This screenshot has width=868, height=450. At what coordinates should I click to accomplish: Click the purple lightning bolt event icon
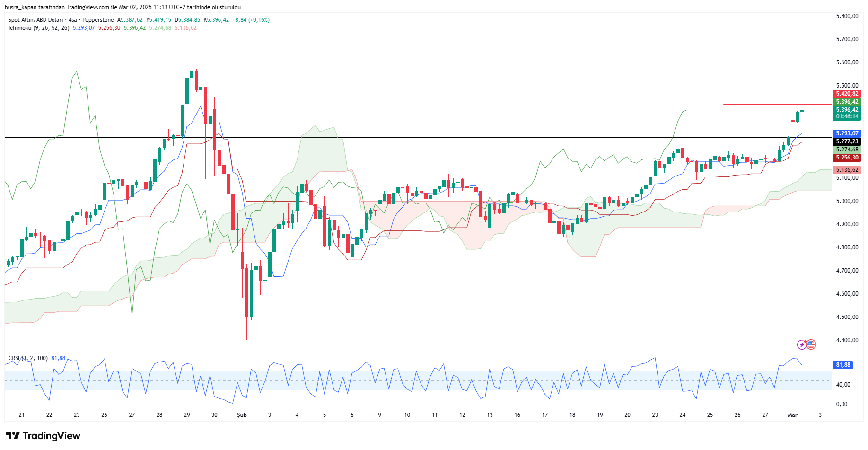pyautogui.click(x=801, y=344)
